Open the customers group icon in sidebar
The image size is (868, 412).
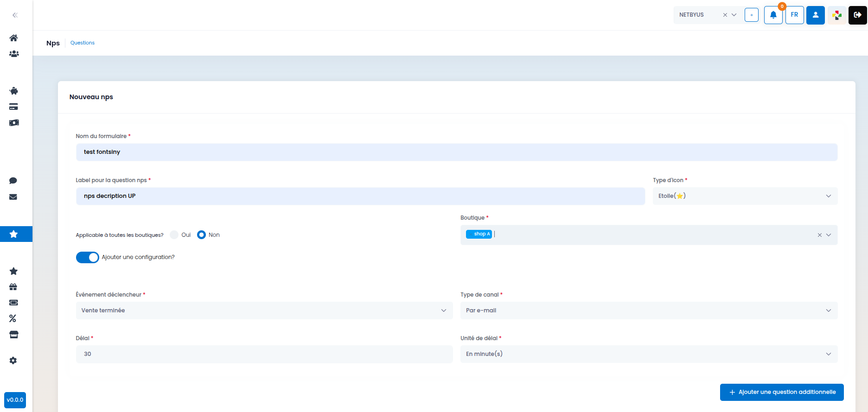(14, 54)
